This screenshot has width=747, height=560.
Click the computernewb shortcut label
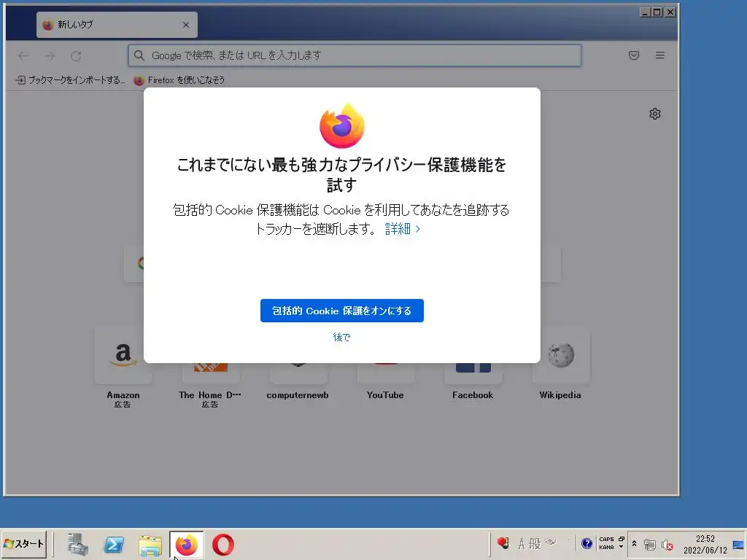pos(298,395)
